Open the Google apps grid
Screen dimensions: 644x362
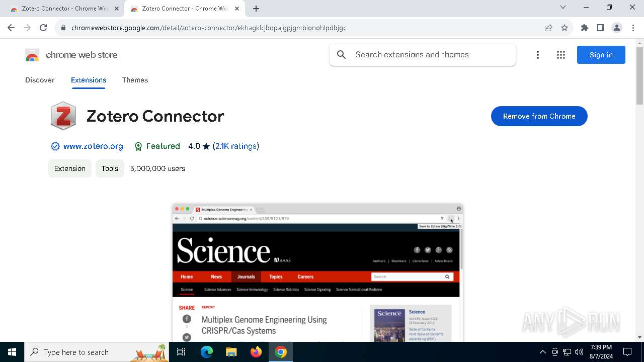pyautogui.click(x=561, y=55)
